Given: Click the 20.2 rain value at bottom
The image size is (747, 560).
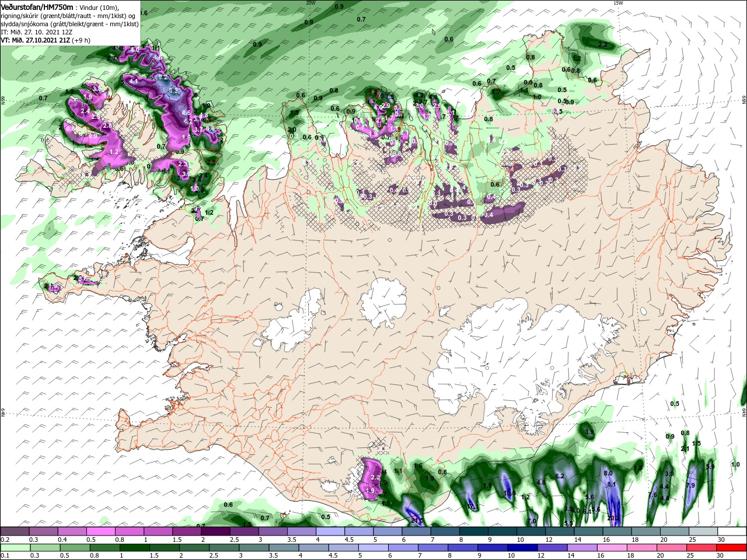Looking at the screenshot, I should coord(613,518).
